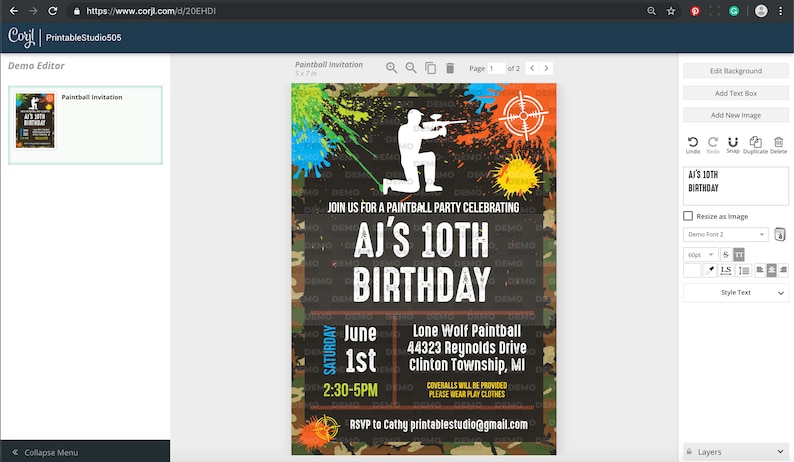
Task: Toggle uppercase TT text button
Action: (739, 254)
